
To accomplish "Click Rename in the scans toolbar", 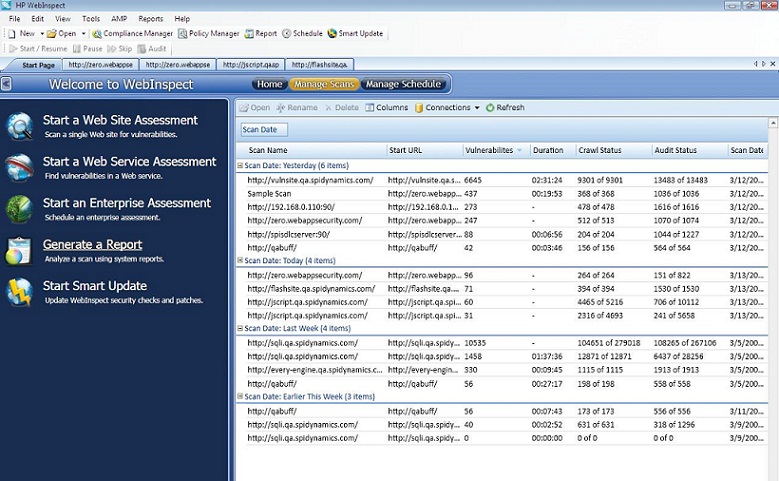I will 297,107.
